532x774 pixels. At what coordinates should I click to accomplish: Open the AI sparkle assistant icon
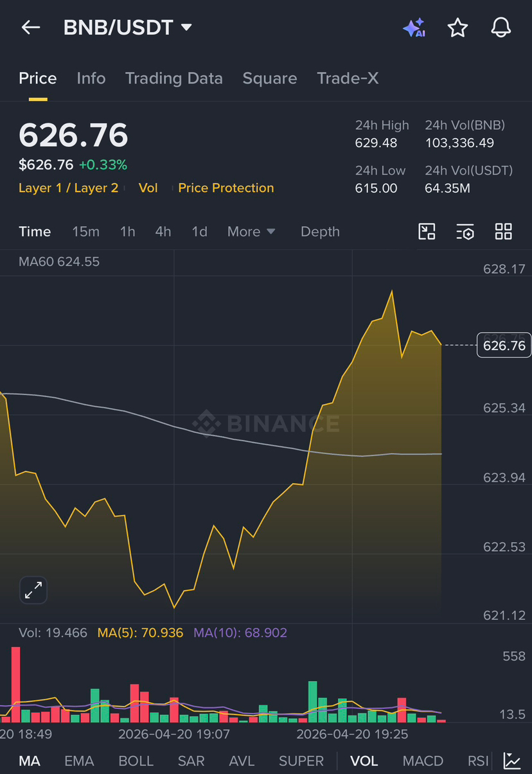coord(414,28)
